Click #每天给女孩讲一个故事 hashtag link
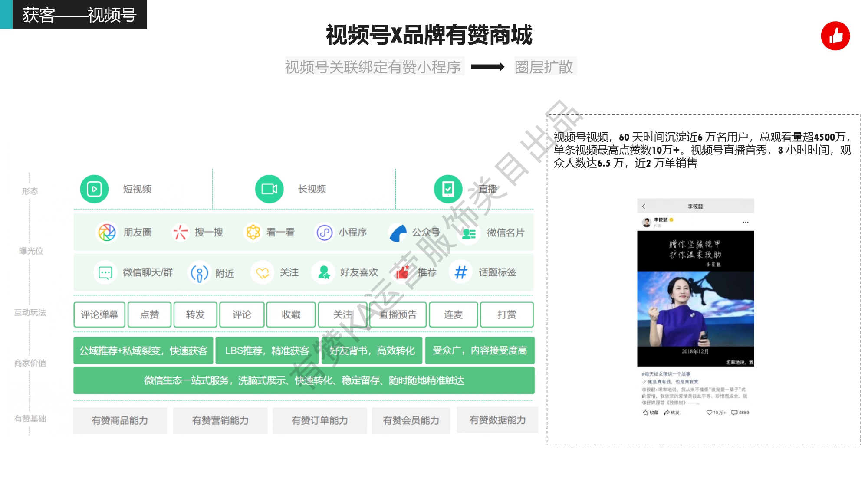Screen dimensions: 868x488 (666, 374)
